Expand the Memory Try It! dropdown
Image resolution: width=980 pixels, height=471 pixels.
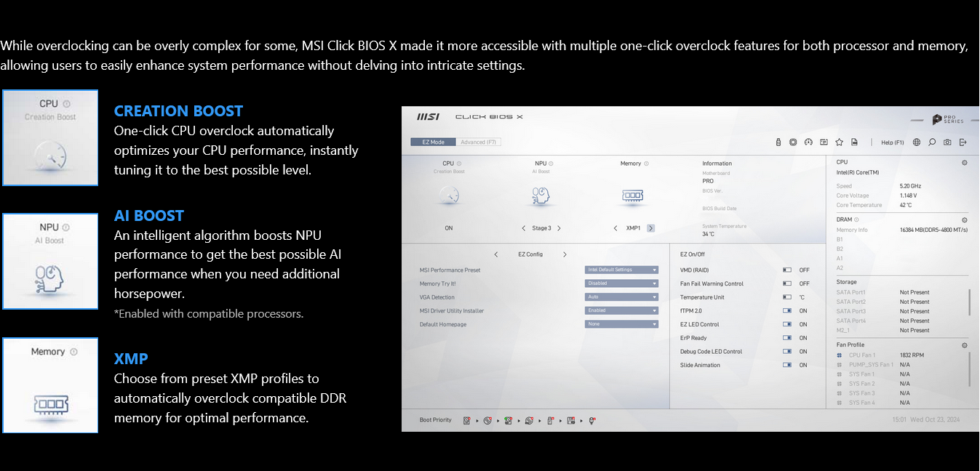[621, 283]
